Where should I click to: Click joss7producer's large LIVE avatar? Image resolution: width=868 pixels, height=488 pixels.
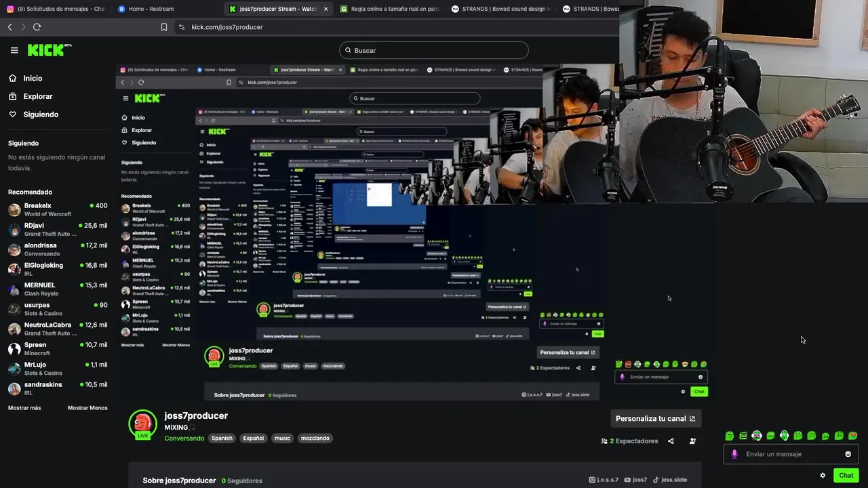142,424
